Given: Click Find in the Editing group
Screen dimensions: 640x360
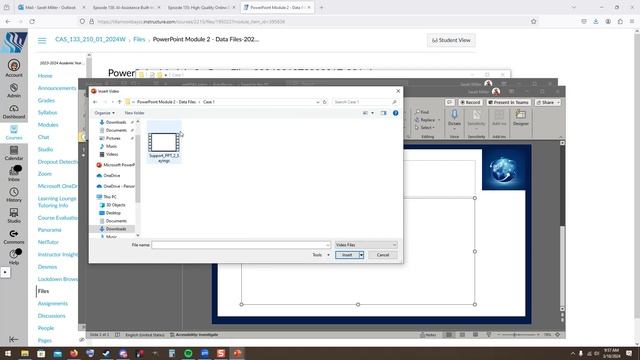Looking at the screenshot, I should pyautogui.click(x=422, y=112).
